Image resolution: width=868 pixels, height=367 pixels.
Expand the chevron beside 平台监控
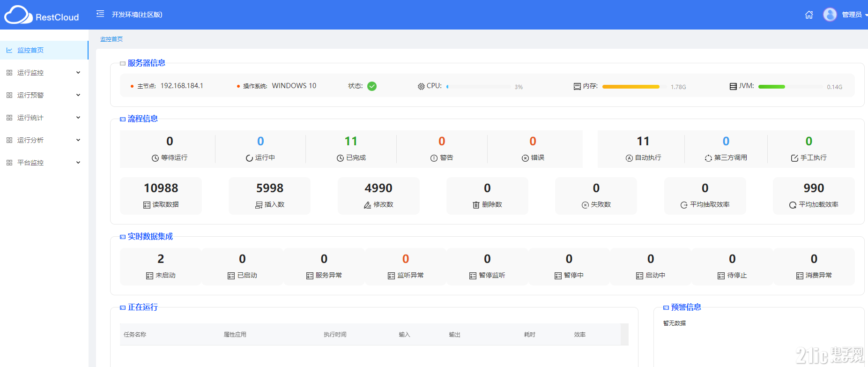point(78,163)
